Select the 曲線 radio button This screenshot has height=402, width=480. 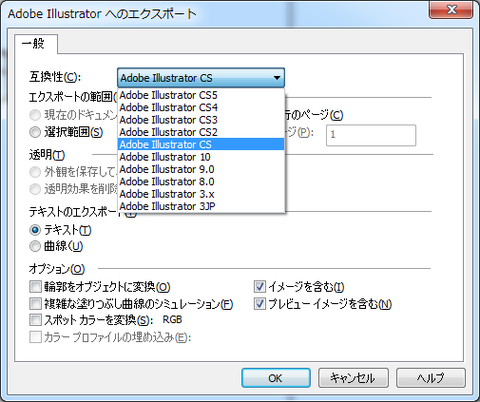[35, 246]
